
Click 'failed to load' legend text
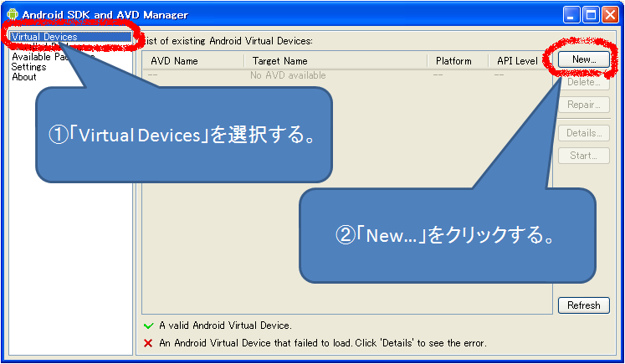click(323, 343)
